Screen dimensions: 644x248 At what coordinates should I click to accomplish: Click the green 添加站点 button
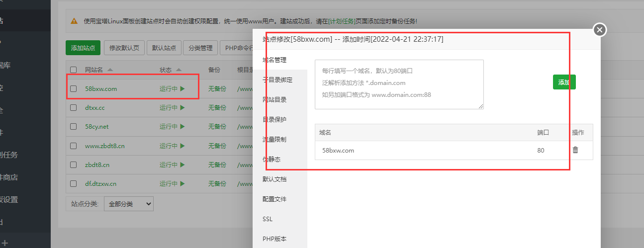pos(83,48)
